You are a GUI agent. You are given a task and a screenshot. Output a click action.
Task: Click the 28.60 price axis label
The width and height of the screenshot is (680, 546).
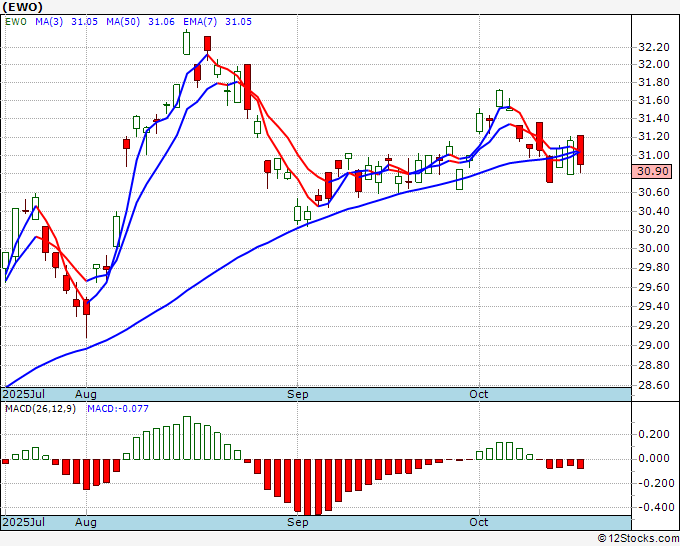[654, 385]
